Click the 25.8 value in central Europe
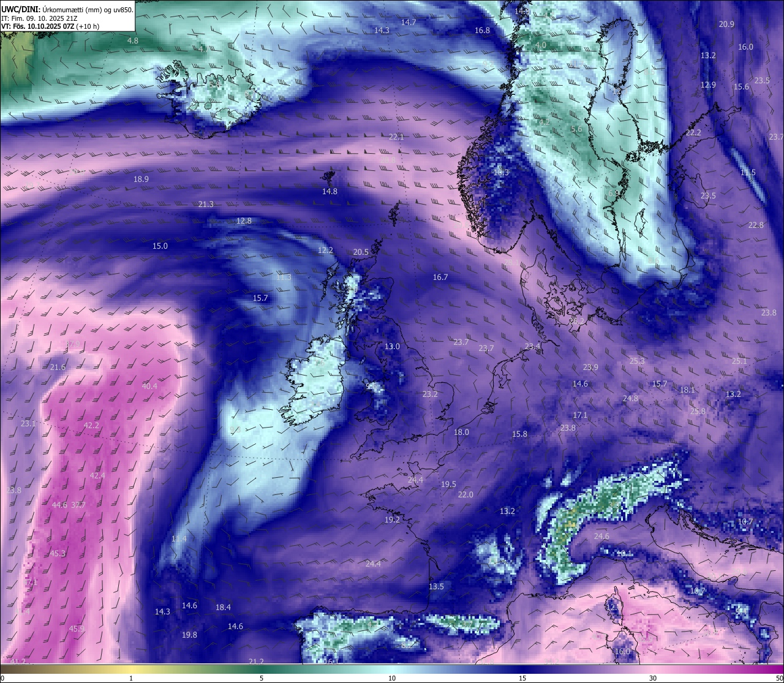This screenshot has height=683, width=784. pos(698,411)
